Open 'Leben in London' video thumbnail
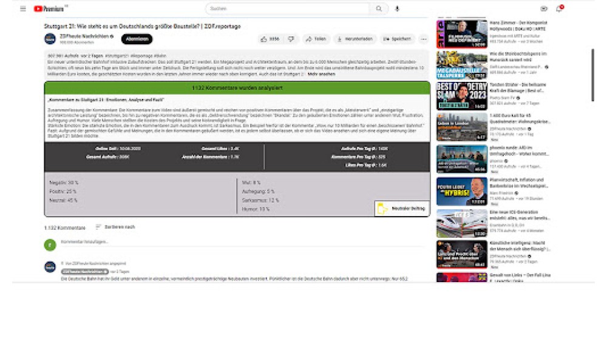The width and height of the screenshot is (607, 364). (462, 127)
